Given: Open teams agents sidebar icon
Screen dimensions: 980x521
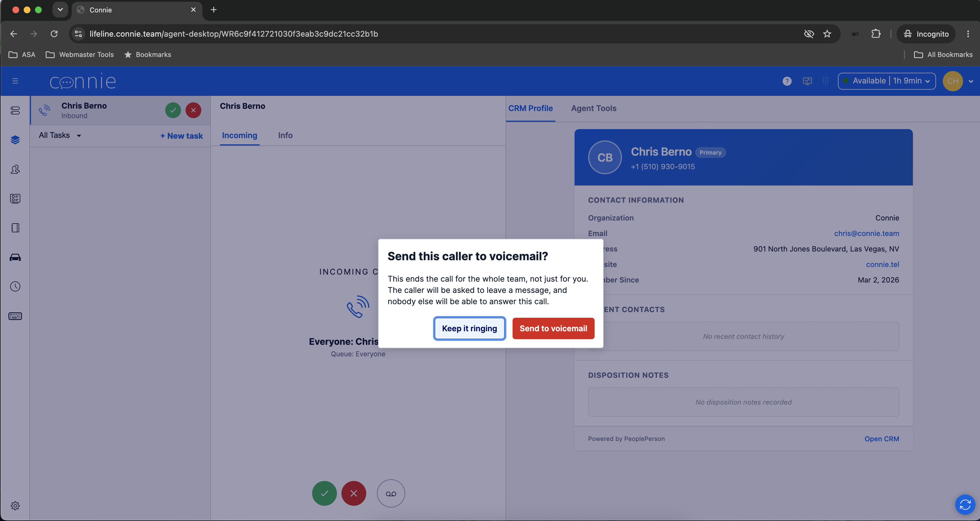Looking at the screenshot, I should click(15, 169).
